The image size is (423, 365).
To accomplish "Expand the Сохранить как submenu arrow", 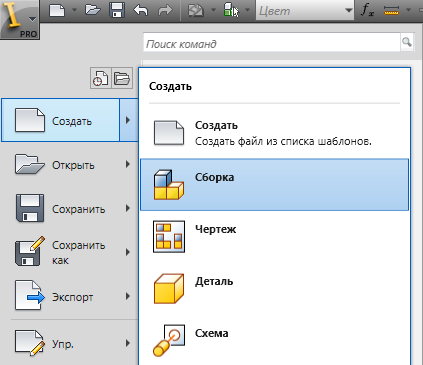I will [x=128, y=252].
